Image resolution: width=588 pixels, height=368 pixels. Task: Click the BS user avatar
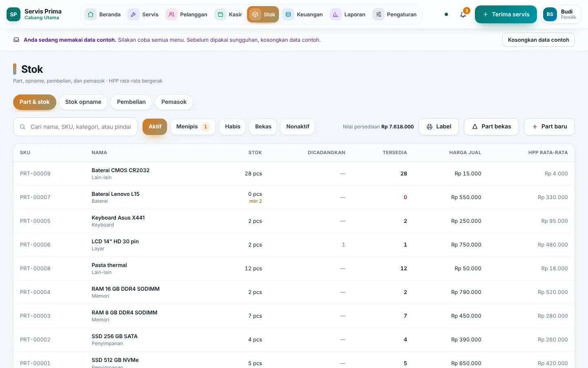(550, 14)
